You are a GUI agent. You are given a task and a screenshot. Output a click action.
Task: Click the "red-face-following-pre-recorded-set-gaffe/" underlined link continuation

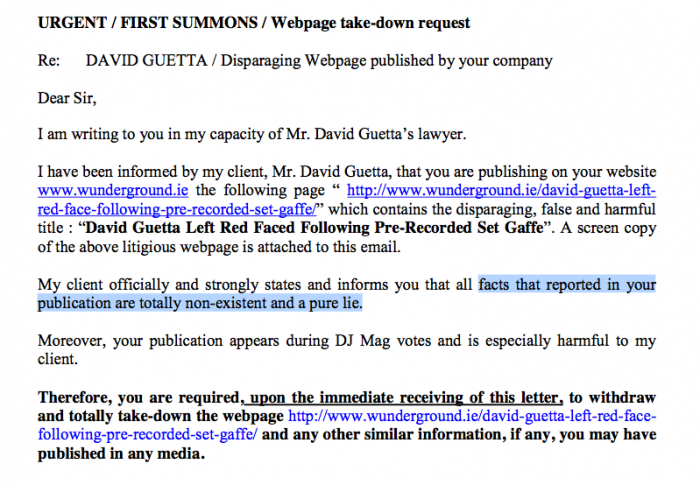click(x=177, y=209)
